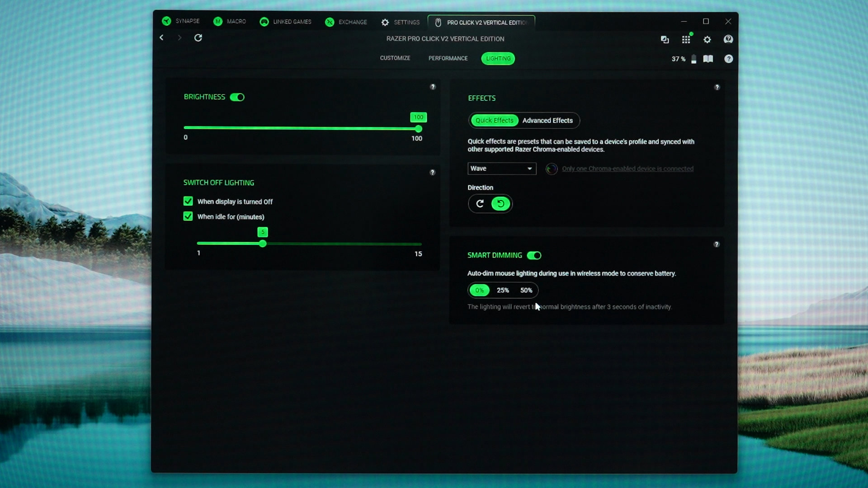Viewport: 868px width, 488px height.
Task: Toggle the Brightness switch
Action: pyautogui.click(x=237, y=97)
